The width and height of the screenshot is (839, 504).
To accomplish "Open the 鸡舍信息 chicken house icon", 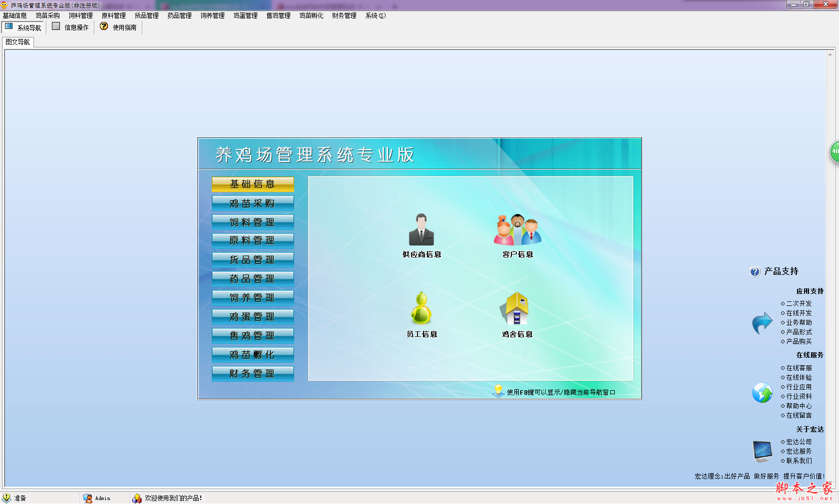I will pos(516,308).
